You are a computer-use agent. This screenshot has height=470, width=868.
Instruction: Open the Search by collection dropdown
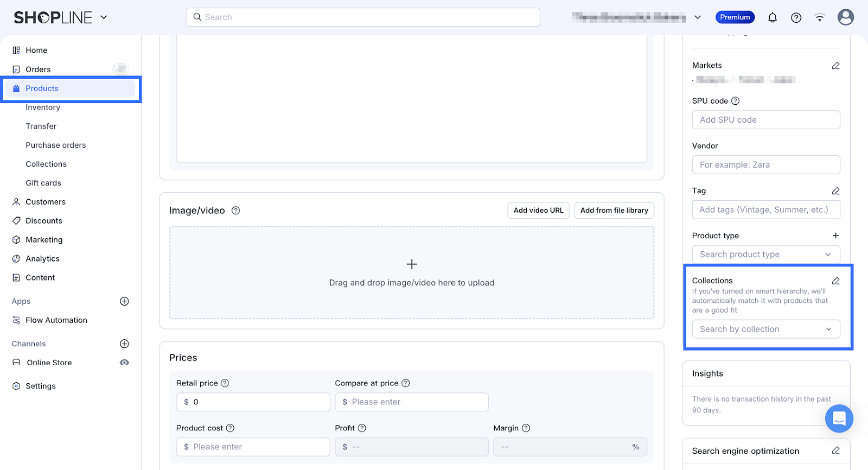click(x=766, y=329)
